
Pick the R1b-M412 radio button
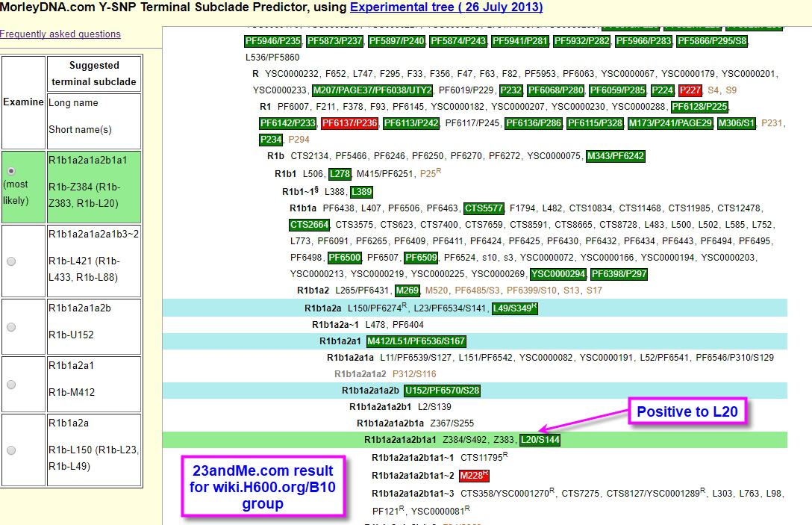[11, 384]
